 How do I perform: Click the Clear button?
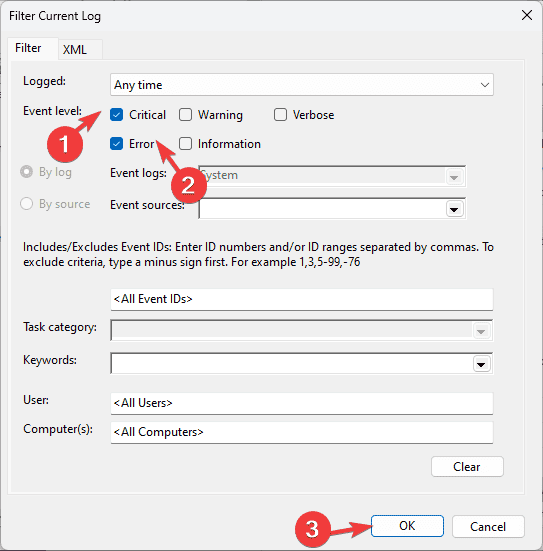pyautogui.click(x=467, y=467)
